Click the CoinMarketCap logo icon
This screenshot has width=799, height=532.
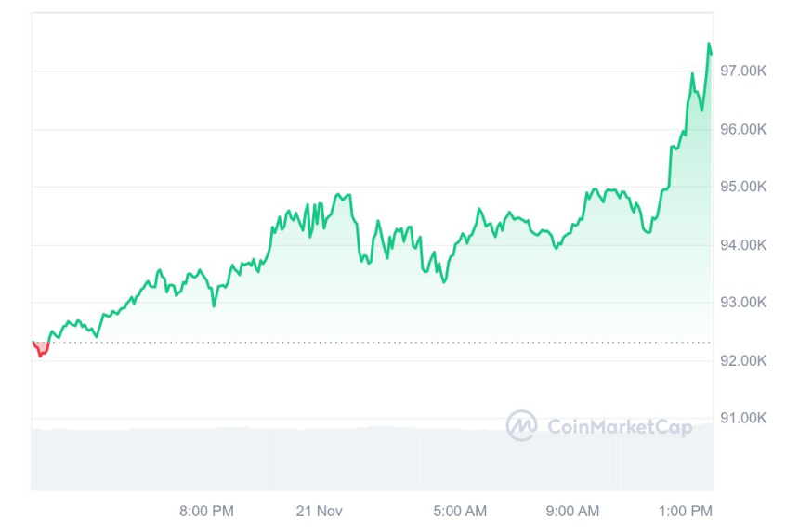click(521, 425)
